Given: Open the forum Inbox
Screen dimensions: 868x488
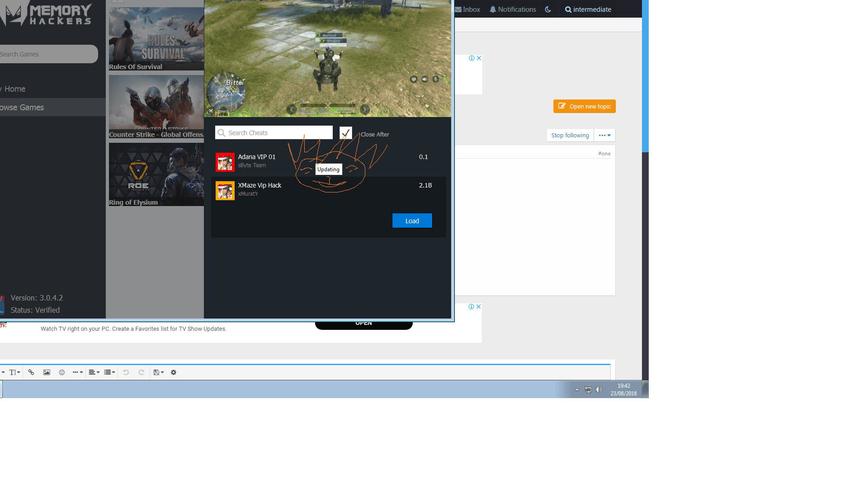Looking at the screenshot, I should tap(467, 9).
